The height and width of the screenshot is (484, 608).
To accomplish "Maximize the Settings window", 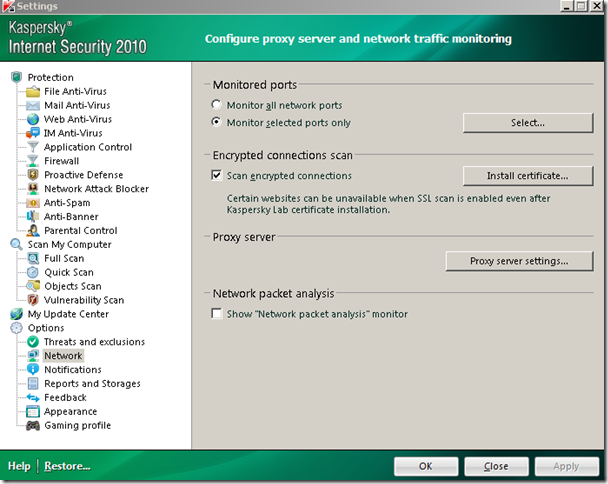I will pos(581,6).
